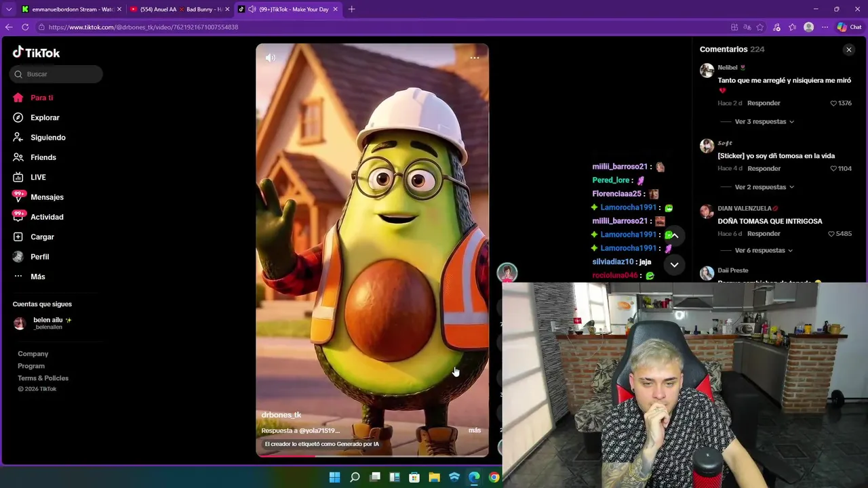Reload the TikTok page
The image size is (868, 488).
(x=25, y=27)
